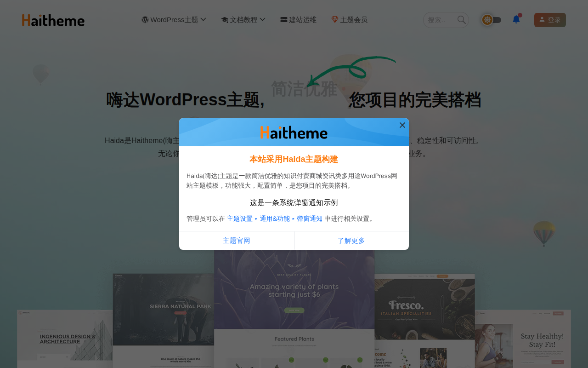
Task: Open the 文档教程 menu label
Action: click(243, 20)
